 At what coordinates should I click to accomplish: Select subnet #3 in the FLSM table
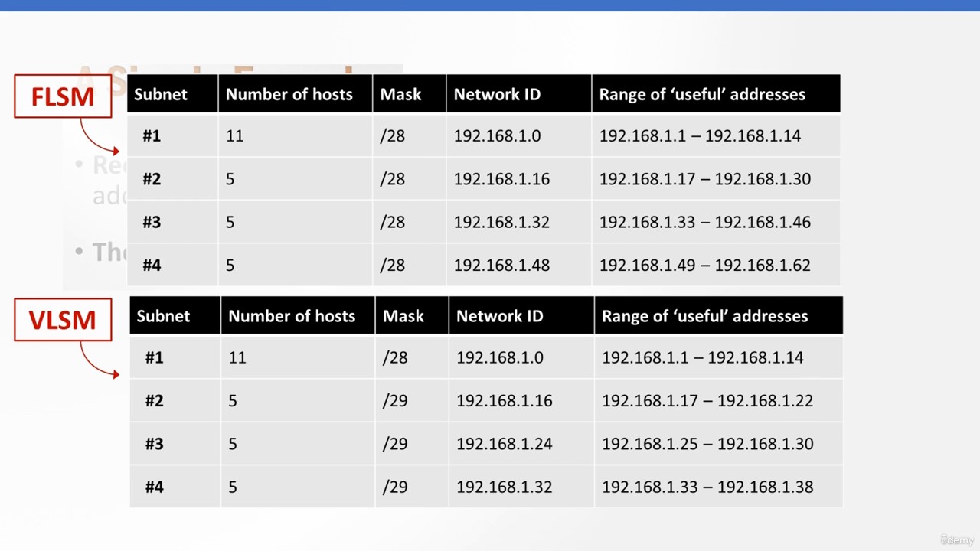152,223
